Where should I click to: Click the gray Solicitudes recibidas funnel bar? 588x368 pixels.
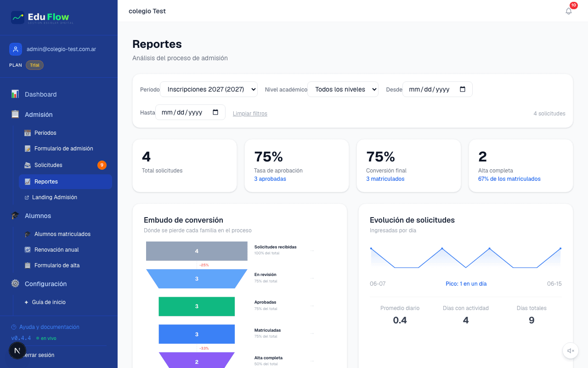click(x=197, y=251)
